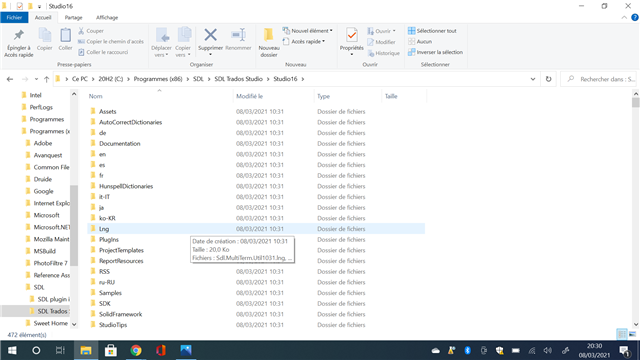Image resolution: width=640 pixels, height=360 pixels.
Task: Click Sélectionner tout
Action: point(432,31)
